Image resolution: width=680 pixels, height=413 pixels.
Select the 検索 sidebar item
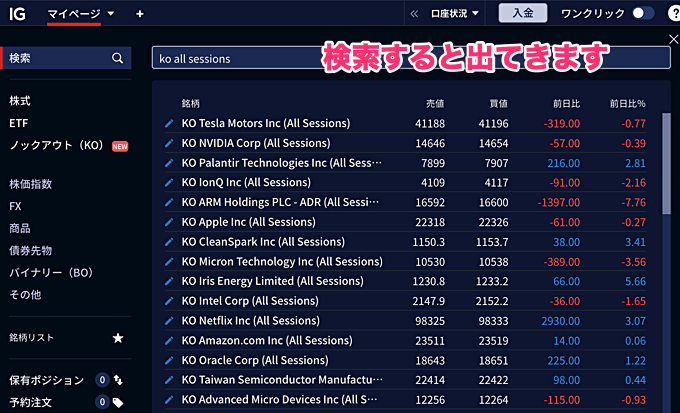point(65,58)
